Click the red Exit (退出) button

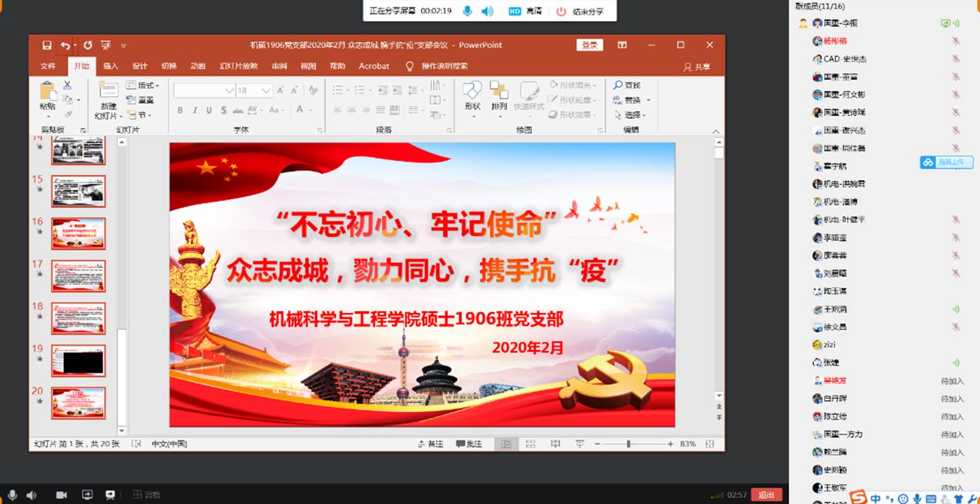[x=767, y=495]
